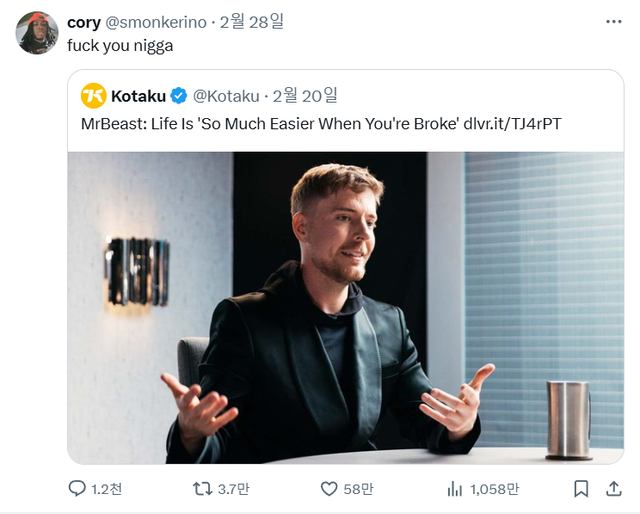Click the retweet arrows icon
Image resolution: width=640 pixels, height=514 pixels.
tap(202, 489)
